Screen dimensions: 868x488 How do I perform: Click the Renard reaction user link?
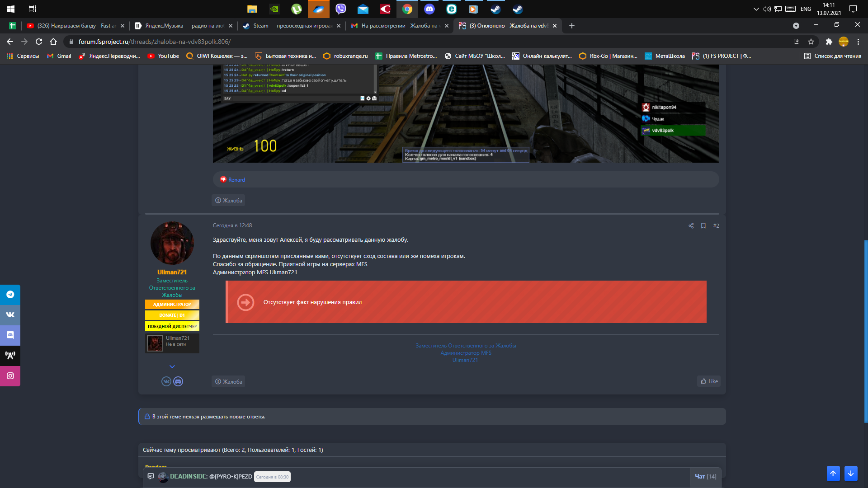(x=236, y=180)
